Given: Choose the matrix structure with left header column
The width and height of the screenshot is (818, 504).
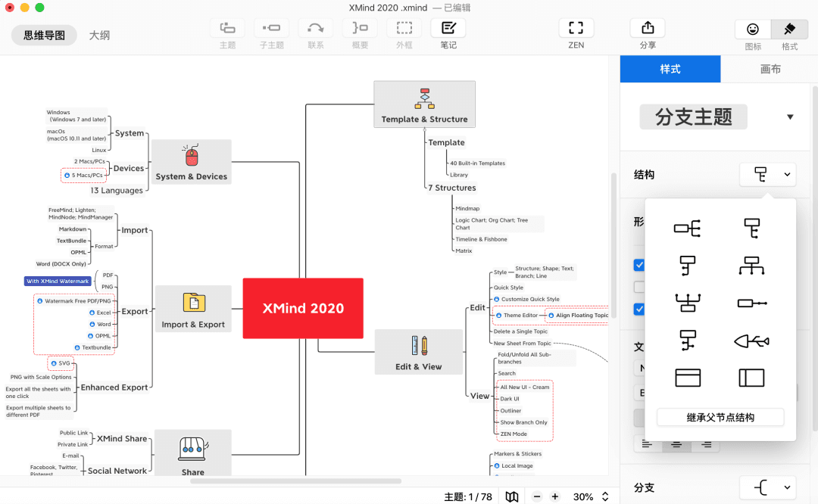Looking at the screenshot, I should coord(752,378).
